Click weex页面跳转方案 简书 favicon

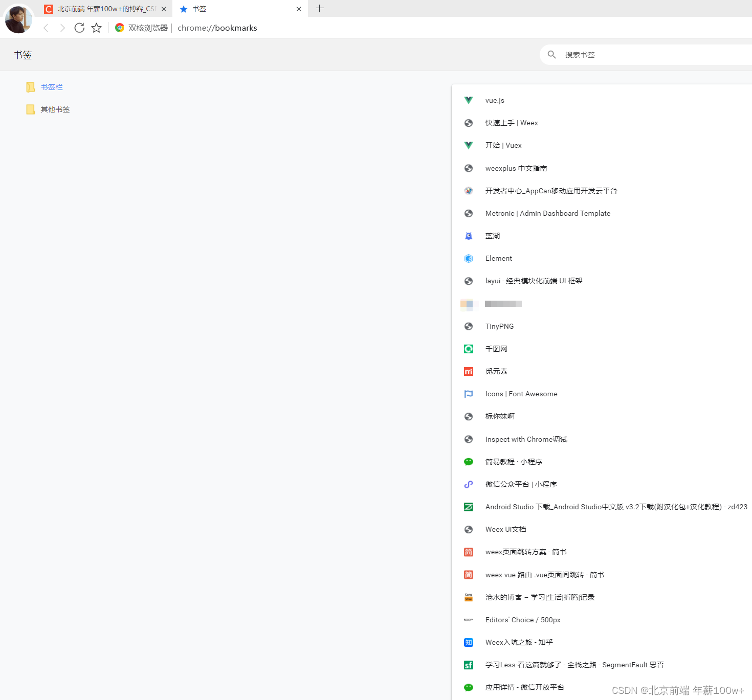click(469, 552)
